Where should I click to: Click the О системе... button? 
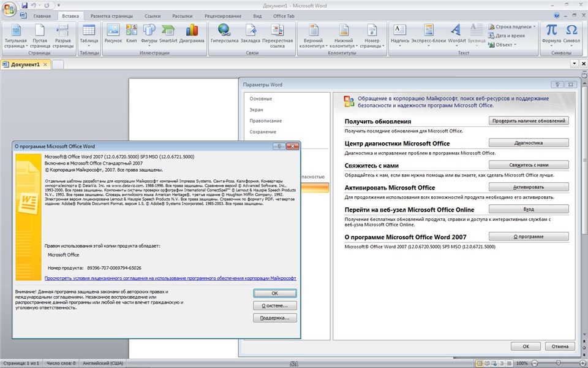pyautogui.click(x=275, y=305)
